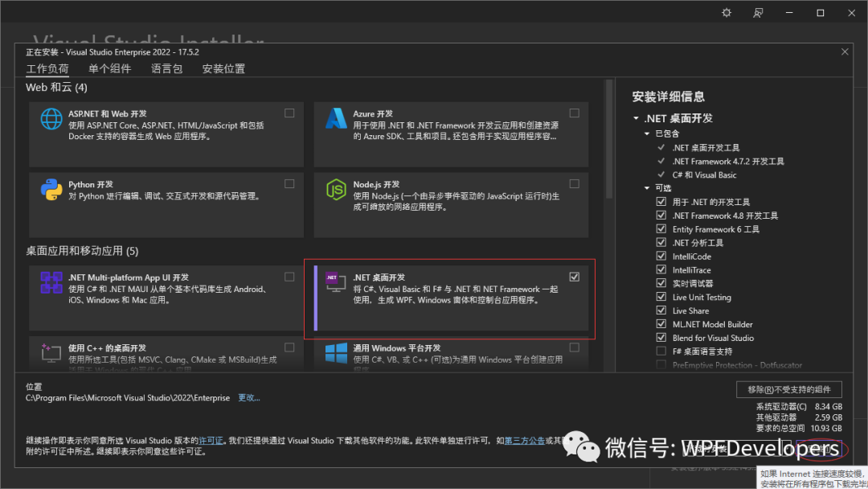Viewport: 868px width, 489px height.
Task: Switch to the 单个组件 tab
Action: tap(109, 68)
